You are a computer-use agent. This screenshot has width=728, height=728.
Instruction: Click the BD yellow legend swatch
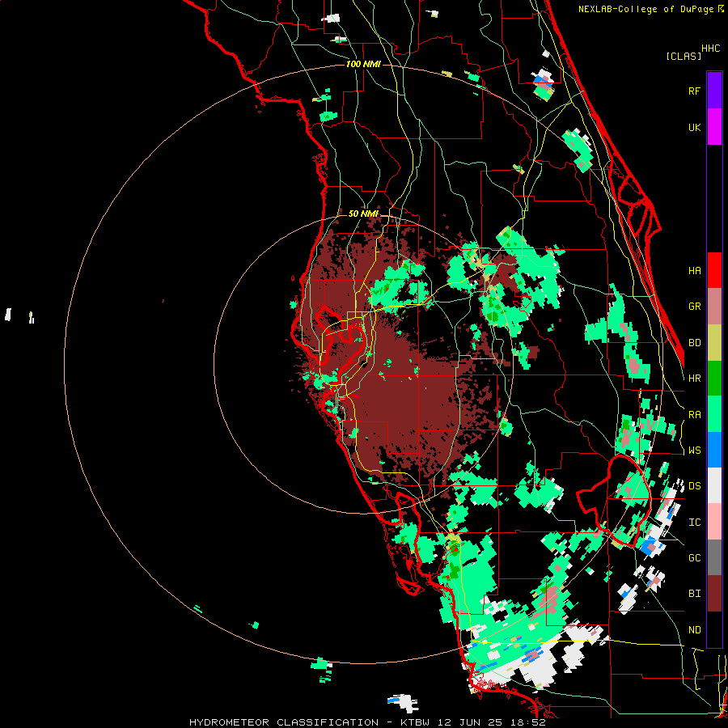[x=714, y=343]
